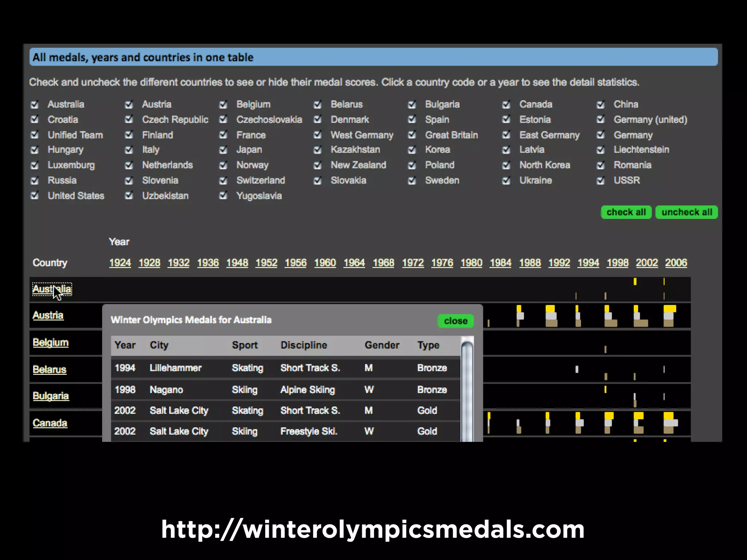Click the Type column header
Image resolution: width=747 pixels, height=560 pixels.
428,345
